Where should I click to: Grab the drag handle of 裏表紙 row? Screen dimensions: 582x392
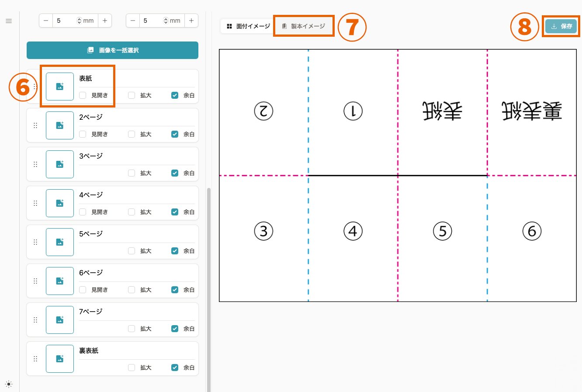(x=35, y=359)
